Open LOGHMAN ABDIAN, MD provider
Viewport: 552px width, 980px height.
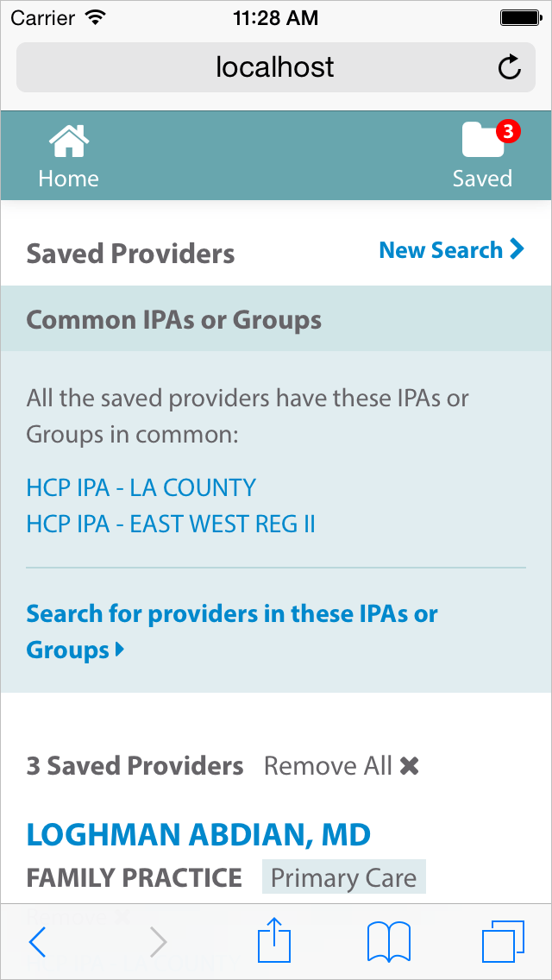coord(198,834)
